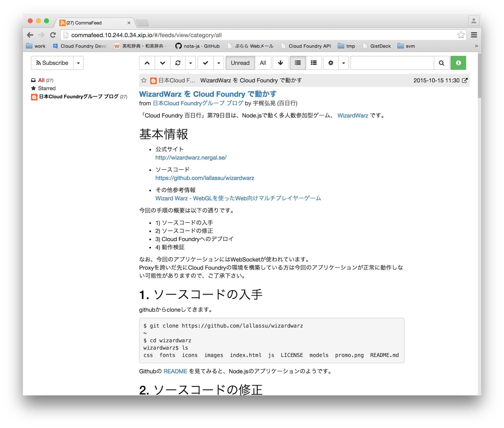Open Wizard Warz - WebGL multiplayer game link
Image resolution: width=504 pixels, height=428 pixels.
click(x=238, y=198)
